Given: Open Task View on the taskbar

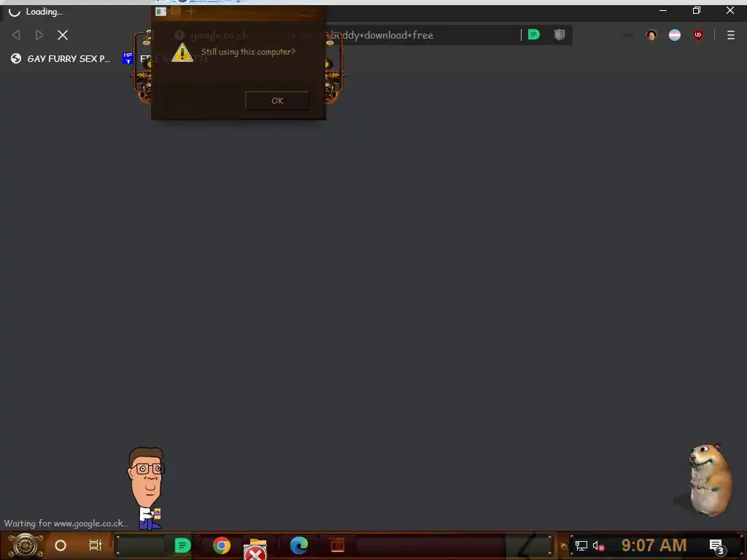Looking at the screenshot, I should [x=96, y=545].
